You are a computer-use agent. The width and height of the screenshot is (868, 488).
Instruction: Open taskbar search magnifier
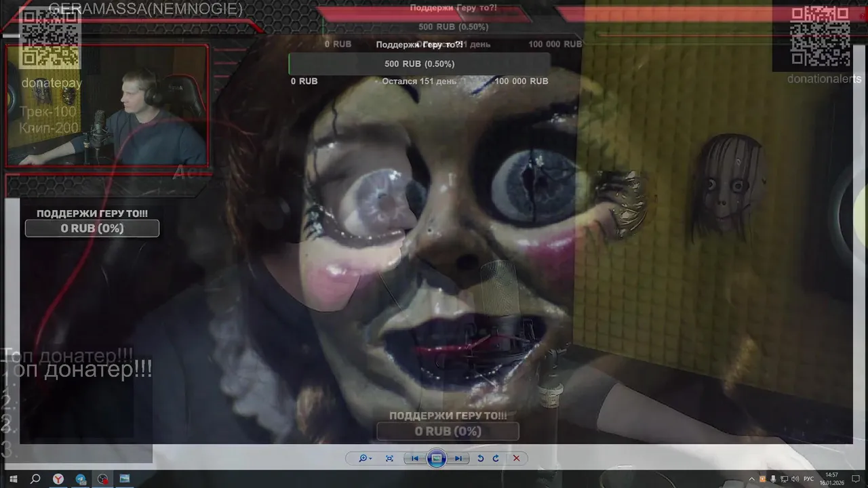36,479
